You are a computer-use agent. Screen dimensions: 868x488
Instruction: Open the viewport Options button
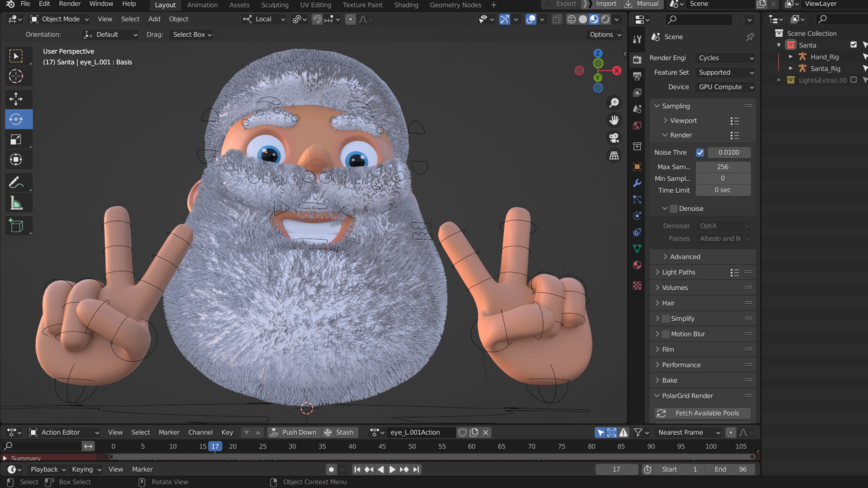pos(605,35)
